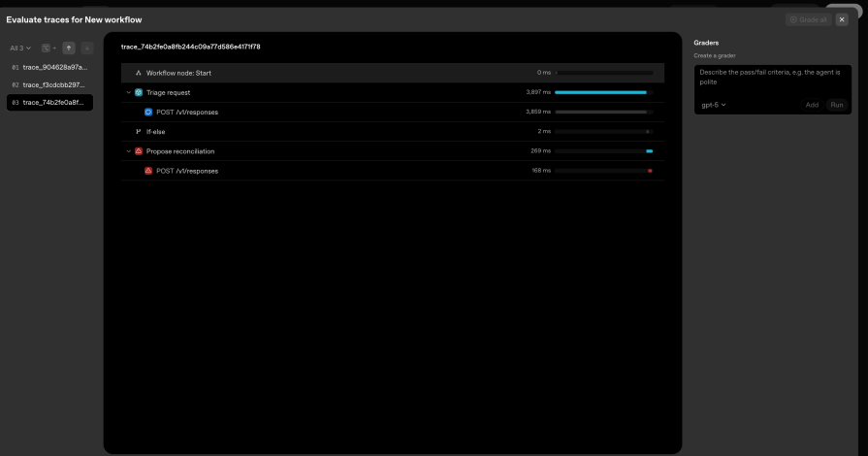Image resolution: width=868 pixels, height=456 pixels.
Task: Click the grader pass/fail criteria text field
Action: coord(772,78)
